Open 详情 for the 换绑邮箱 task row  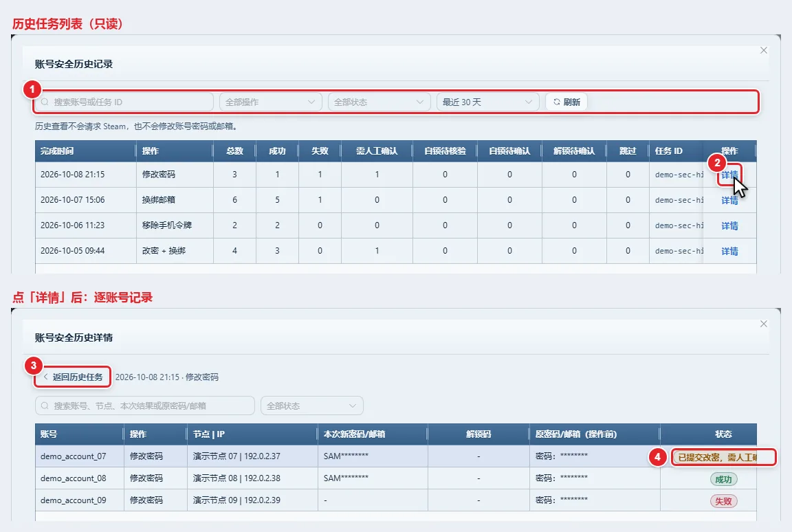[x=729, y=201]
